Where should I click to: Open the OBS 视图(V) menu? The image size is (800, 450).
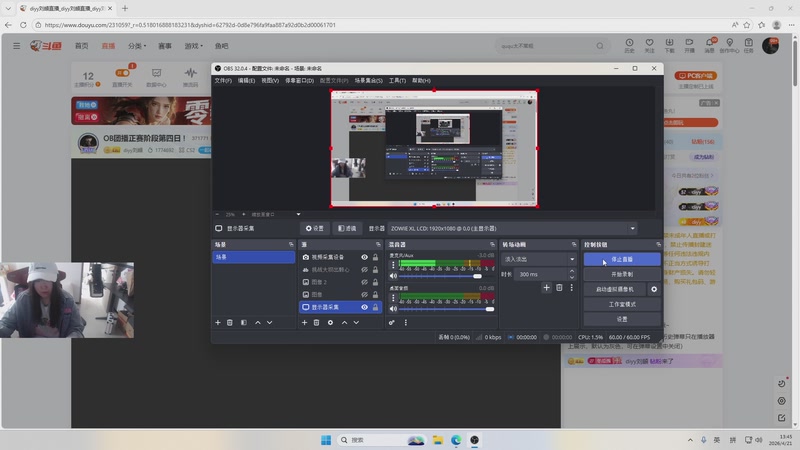pos(270,81)
